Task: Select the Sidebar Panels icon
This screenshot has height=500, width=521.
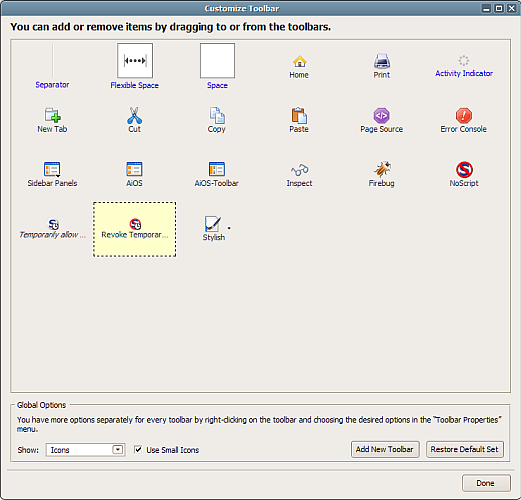Action: point(52,169)
